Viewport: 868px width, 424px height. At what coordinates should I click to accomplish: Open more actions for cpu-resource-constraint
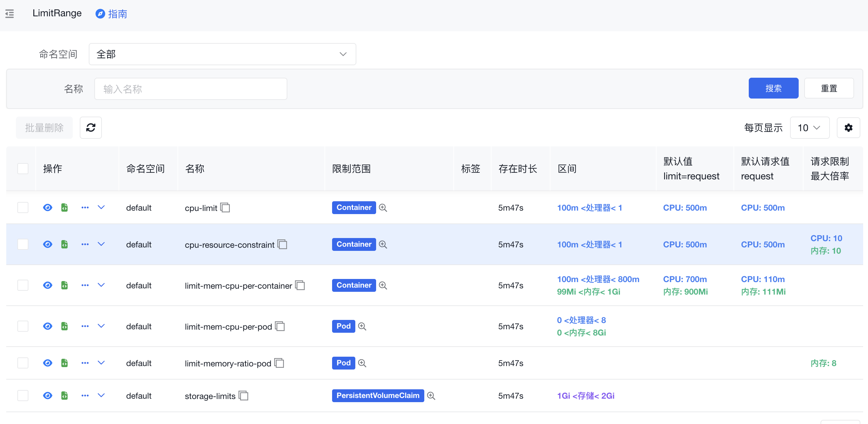[85, 244]
